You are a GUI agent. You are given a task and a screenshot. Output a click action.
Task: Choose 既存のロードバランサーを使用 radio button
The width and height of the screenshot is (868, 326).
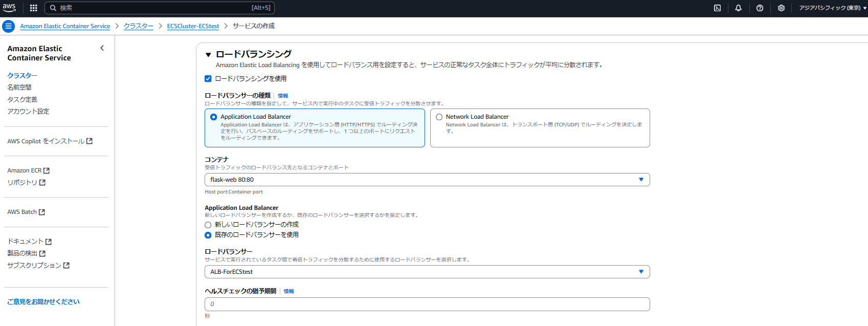click(208, 235)
